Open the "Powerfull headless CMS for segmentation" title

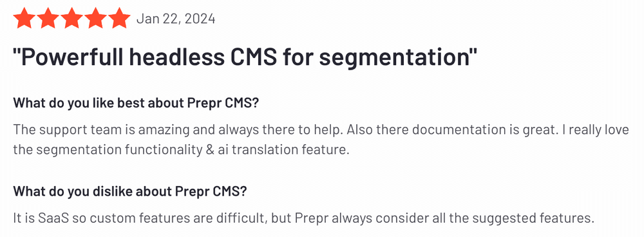pyautogui.click(x=245, y=58)
